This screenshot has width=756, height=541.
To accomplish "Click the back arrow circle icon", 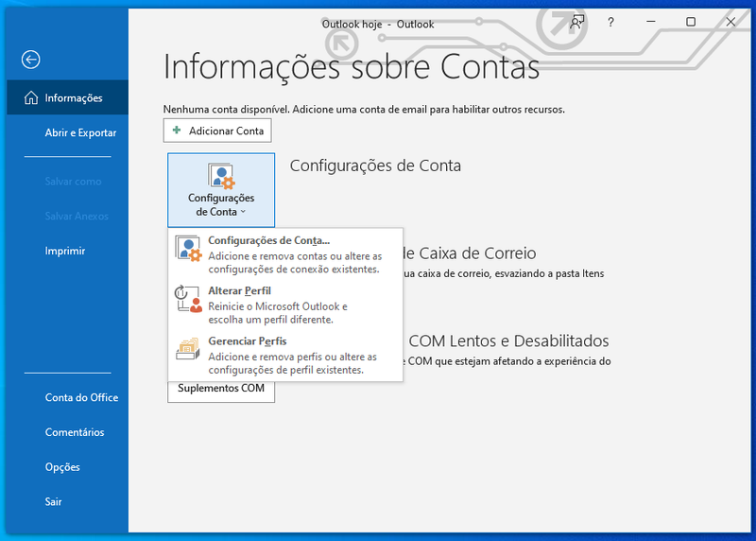I will (x=31, y=60).
